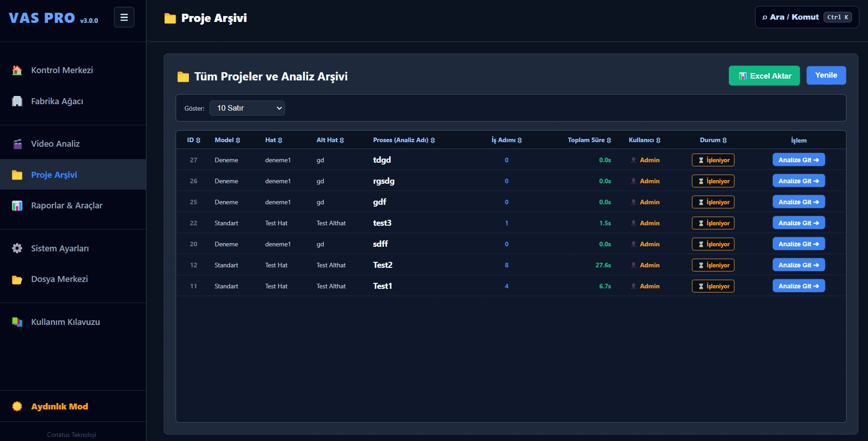Select the Fabrika Ağacı building icon
868x441 pixels.
coord(17,101)
